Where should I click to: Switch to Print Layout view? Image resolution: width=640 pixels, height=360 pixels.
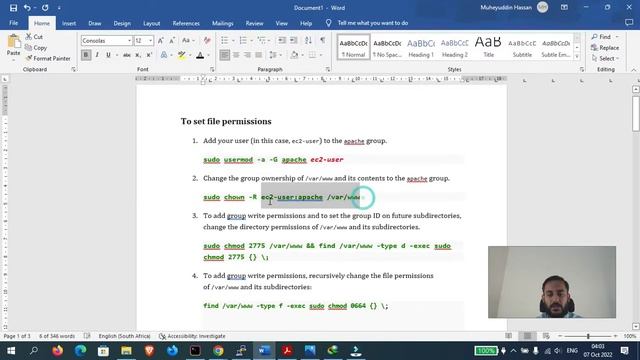coord(527,336)
